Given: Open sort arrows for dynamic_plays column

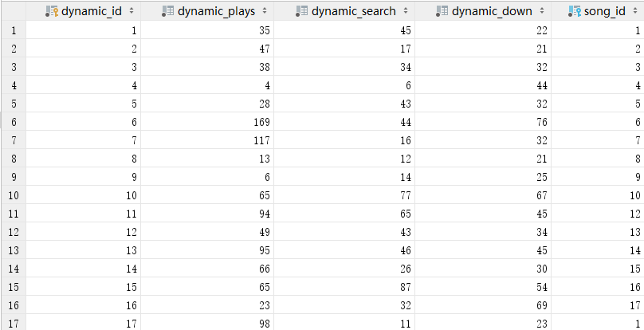Looking at the screenshot, I should pyautogui.click(x=264, y=12).
